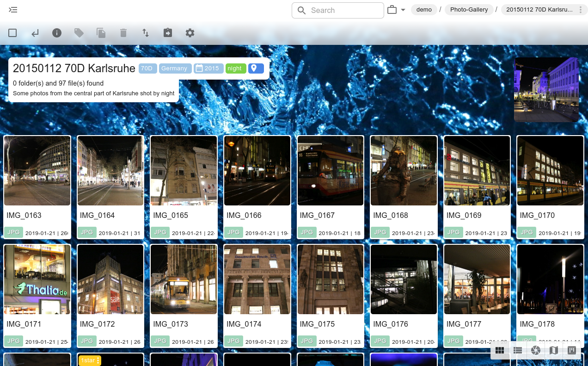Screen dimensions: 588x366
Task: Switch to list view mode
Action: point(518,350)
